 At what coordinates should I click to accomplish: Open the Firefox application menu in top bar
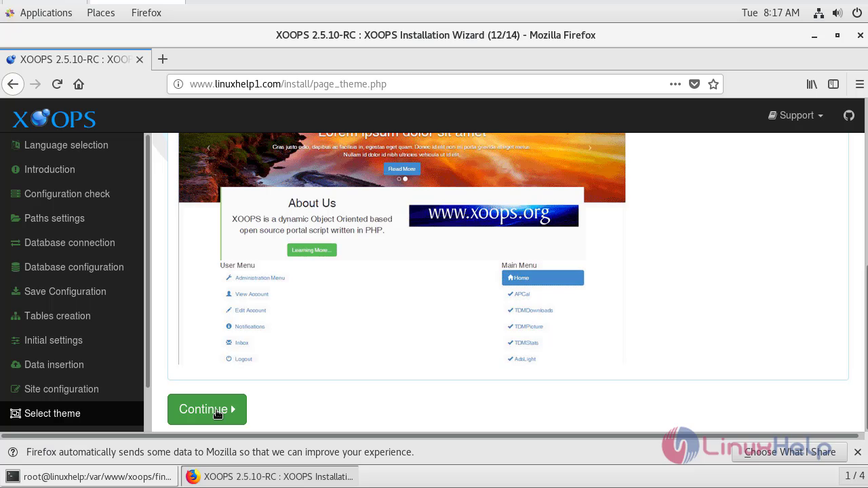[x=146, y=13]
